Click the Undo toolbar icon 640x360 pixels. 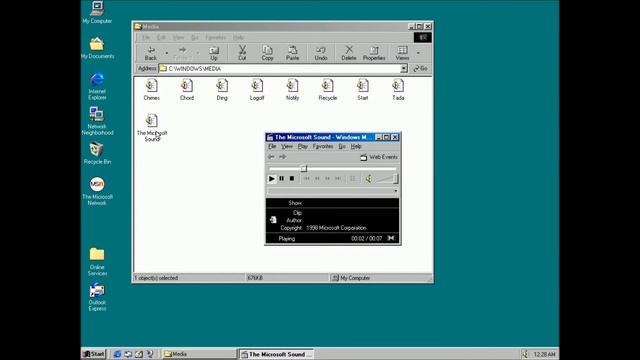pos(321,53)
